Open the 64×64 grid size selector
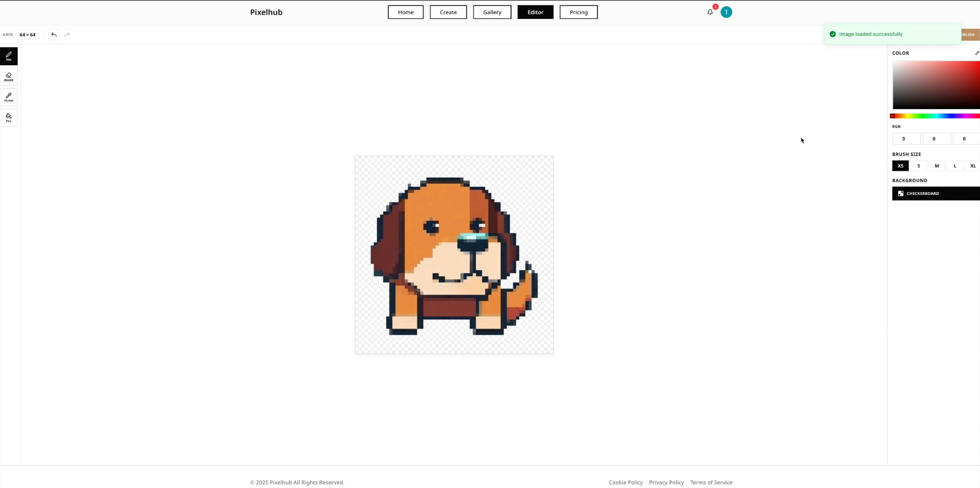The width and height of the screenshot is (980, 488). 28,35
